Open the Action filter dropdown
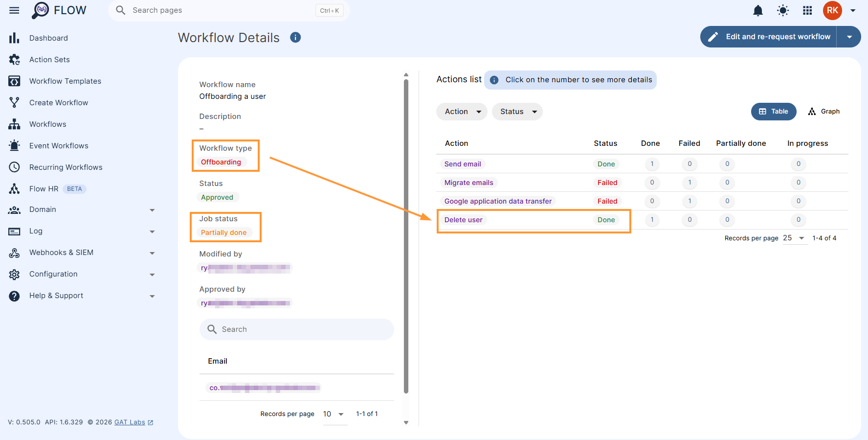The width and height of the screenshot is (868, 440). coord(462,112)
